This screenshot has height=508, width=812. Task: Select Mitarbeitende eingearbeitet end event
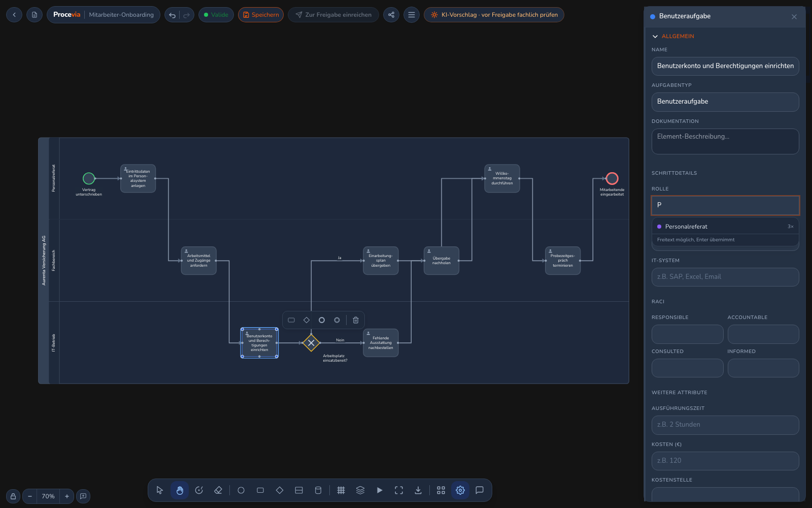click(612, 178)
